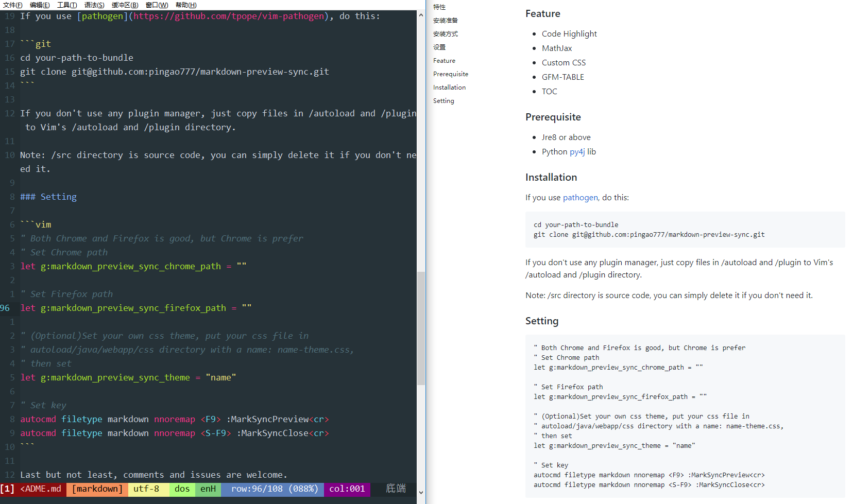
Task: Jump to Setting in the TOC sidebar
Action: click(x=443, y=101)
